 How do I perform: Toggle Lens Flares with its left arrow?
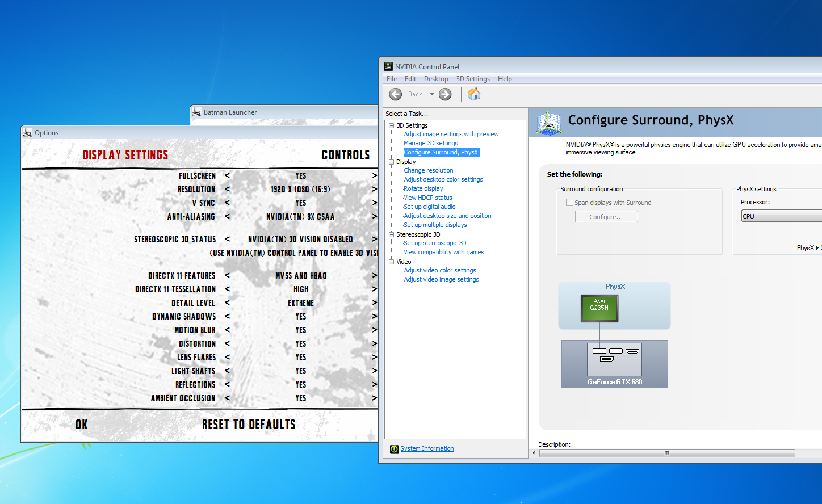(x=227, y=358)
